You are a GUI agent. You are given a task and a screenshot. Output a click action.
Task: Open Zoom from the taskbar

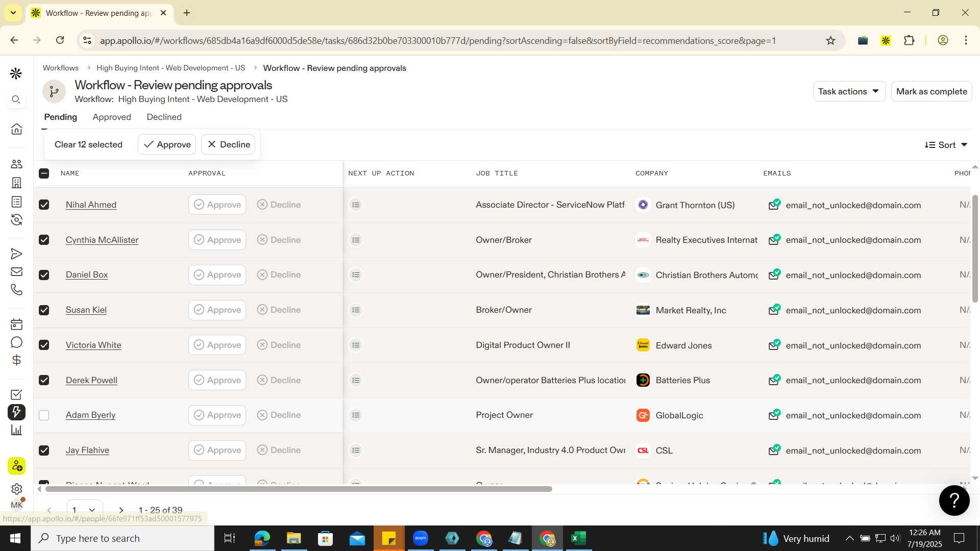(421, 538)
